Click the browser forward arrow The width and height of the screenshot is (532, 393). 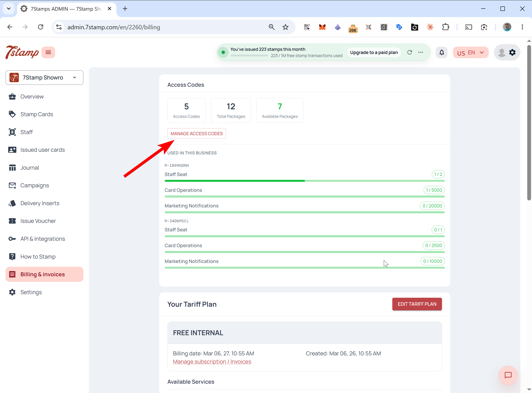point(25,27)
